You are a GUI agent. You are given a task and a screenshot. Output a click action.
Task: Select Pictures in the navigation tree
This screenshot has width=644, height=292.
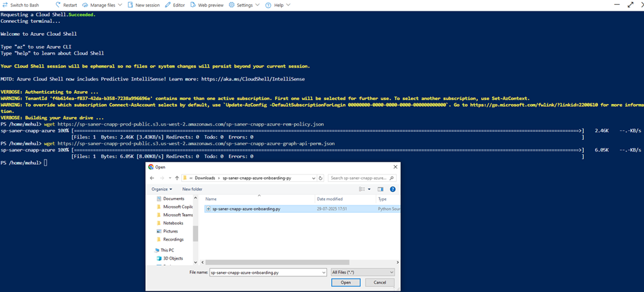point(168,231)
